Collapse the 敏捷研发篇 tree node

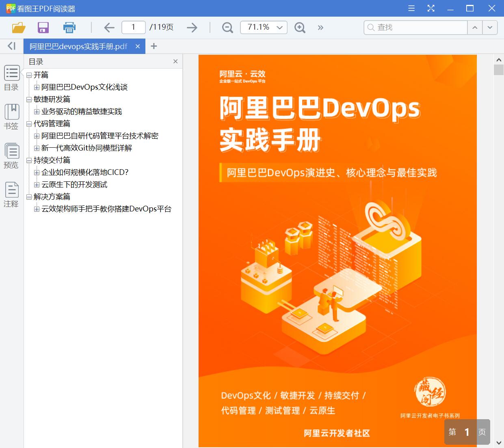pyautogui.click(x=29, y=99)
